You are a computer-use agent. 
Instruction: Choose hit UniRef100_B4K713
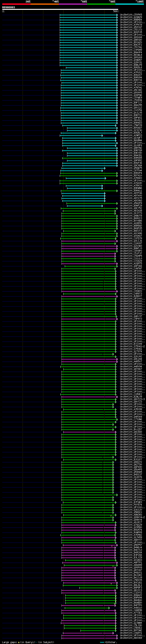[131, 550]
